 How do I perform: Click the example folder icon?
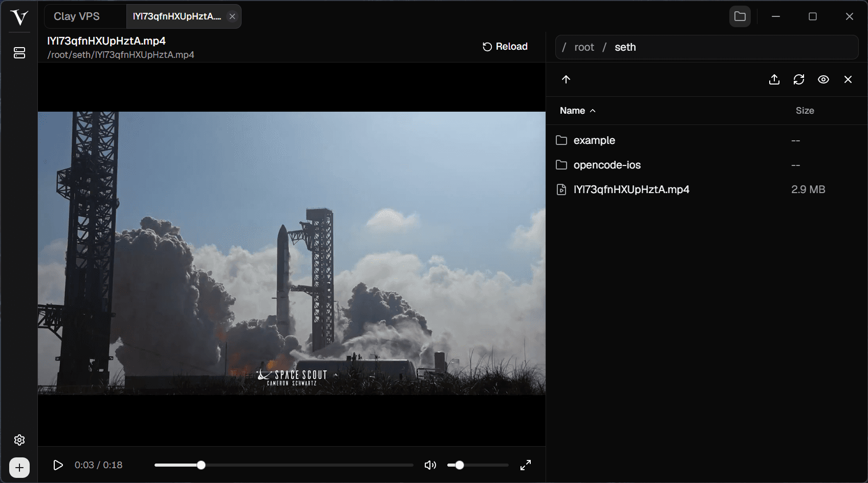click(x=561, y=140)
